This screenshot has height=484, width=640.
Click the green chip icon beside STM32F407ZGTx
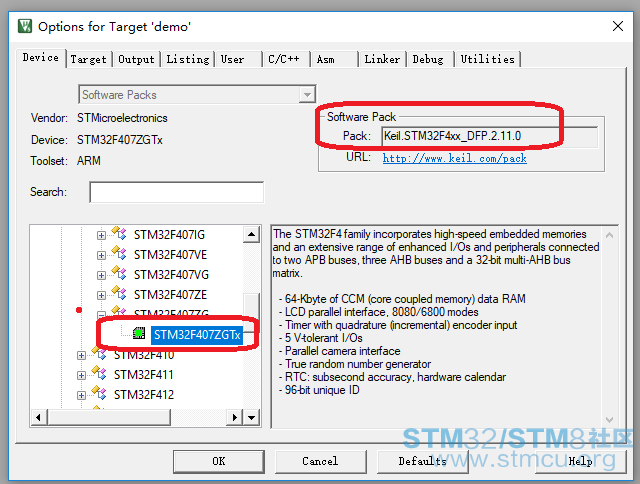tap(139, 333)
